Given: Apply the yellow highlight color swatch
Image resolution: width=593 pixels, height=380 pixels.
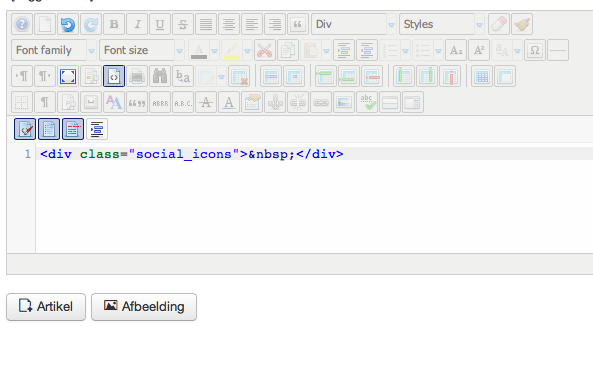Looking at the screenshot, I should [x=232, y=50].
